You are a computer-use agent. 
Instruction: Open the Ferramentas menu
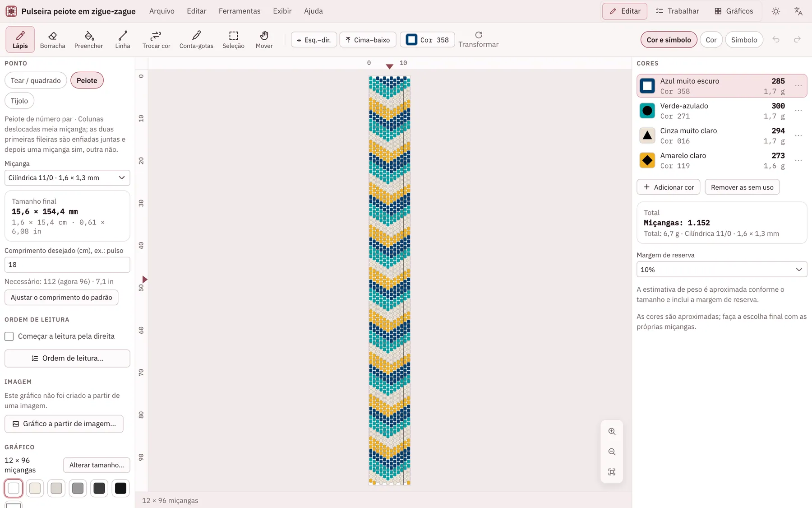(240, 11)
